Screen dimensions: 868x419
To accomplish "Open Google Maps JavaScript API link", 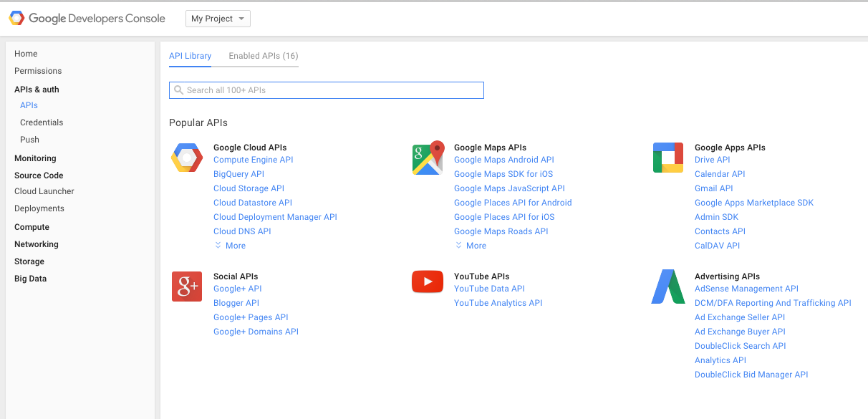I will click(509, 188).
